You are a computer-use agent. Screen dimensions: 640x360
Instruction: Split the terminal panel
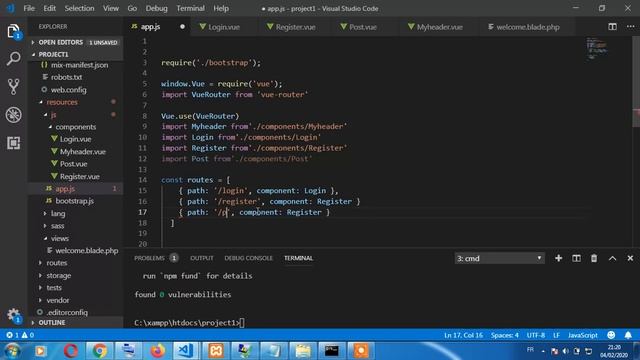[576, 258]
